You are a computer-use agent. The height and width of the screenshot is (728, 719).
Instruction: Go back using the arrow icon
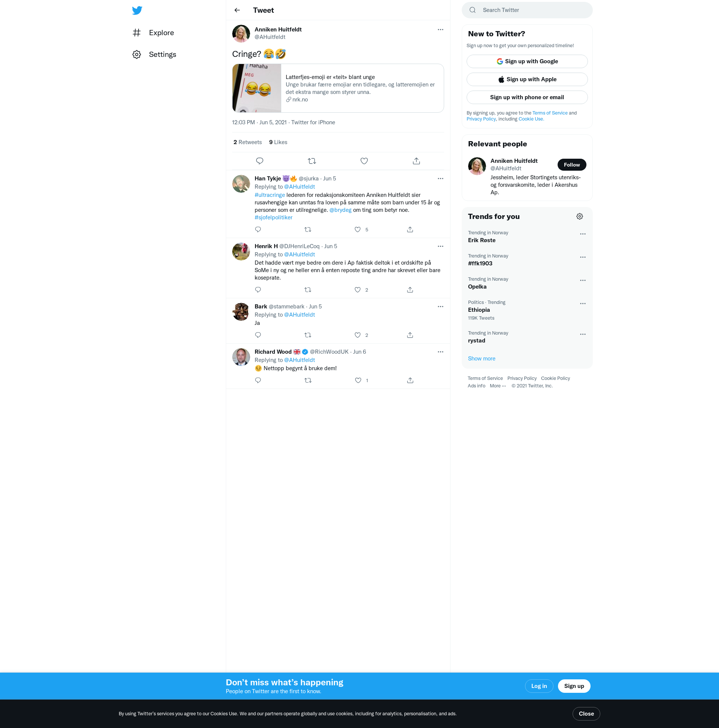(x=237, y=10)
